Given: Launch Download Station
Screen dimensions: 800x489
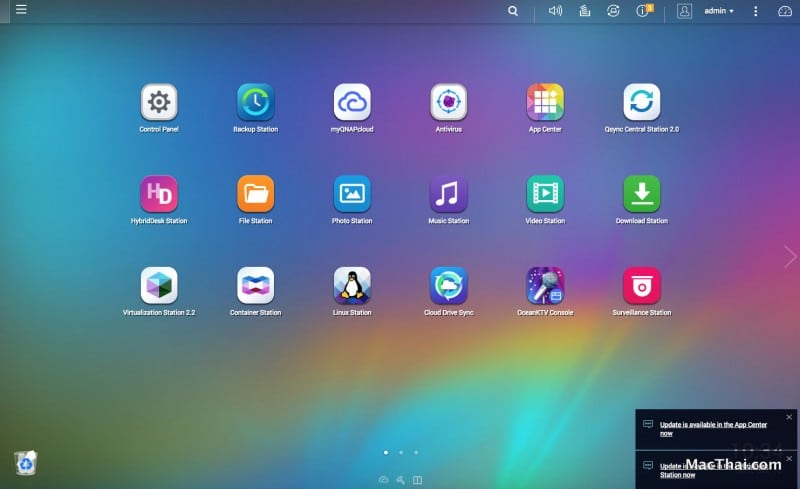Looking at the screenshot, I should pos(641,193).
